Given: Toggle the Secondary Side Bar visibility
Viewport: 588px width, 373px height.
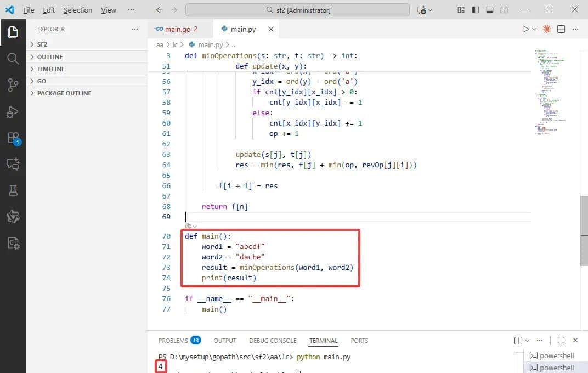Looking at the screenshot, I should (x=504, y=10).
